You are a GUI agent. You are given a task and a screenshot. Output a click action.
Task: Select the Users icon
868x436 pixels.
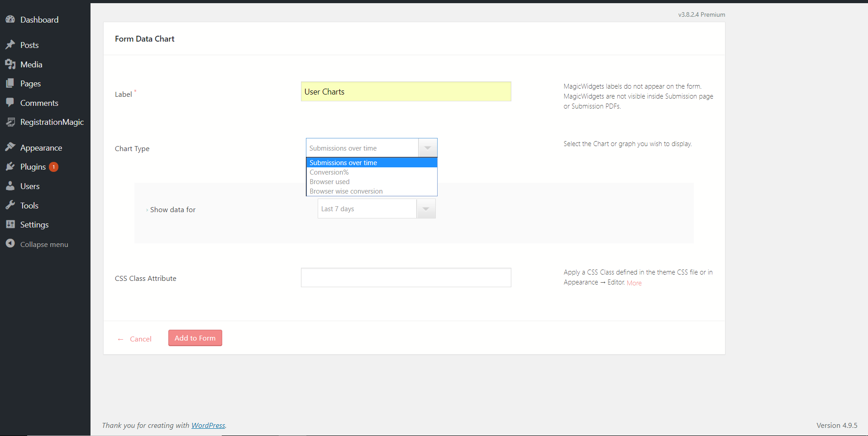(x=11, y=186)
